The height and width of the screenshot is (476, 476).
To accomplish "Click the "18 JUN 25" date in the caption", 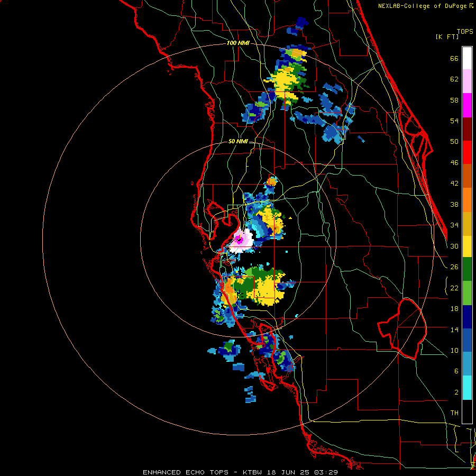I will [288, 472].
